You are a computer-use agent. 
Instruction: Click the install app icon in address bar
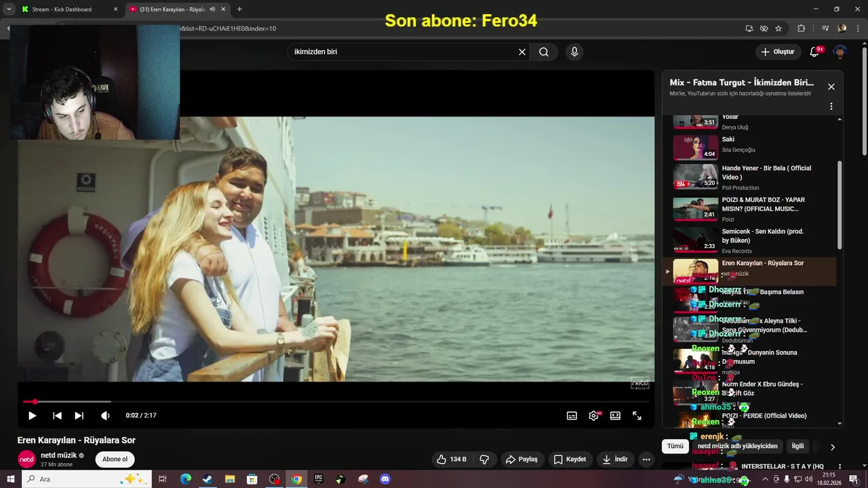coord(749,28)
